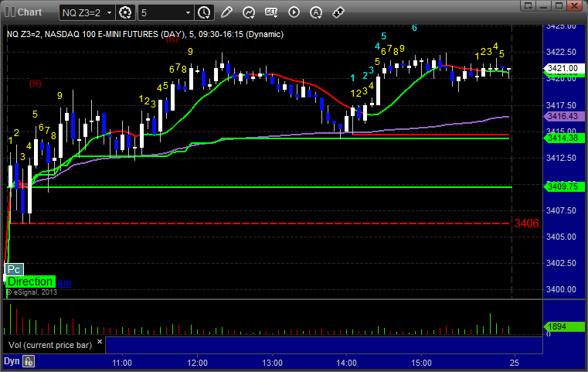Click the 3417.50 price axis label
588x372 pixels.
(561, 105)
